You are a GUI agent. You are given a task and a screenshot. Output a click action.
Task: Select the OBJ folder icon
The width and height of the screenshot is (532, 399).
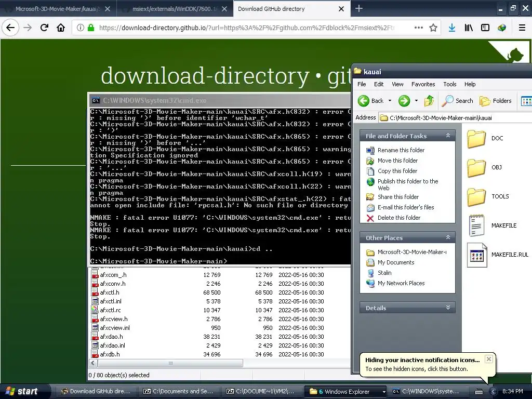(x=476, y=168)
